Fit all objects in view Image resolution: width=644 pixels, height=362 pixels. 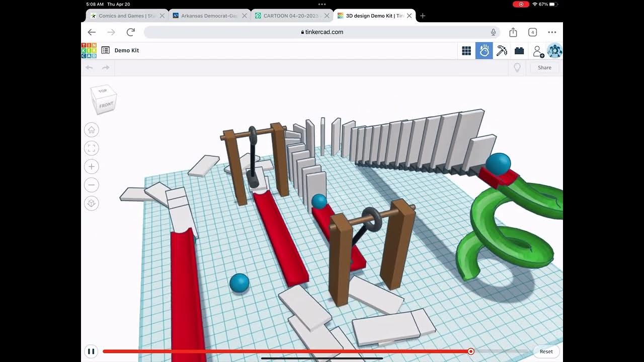click(x=92, y=148)
